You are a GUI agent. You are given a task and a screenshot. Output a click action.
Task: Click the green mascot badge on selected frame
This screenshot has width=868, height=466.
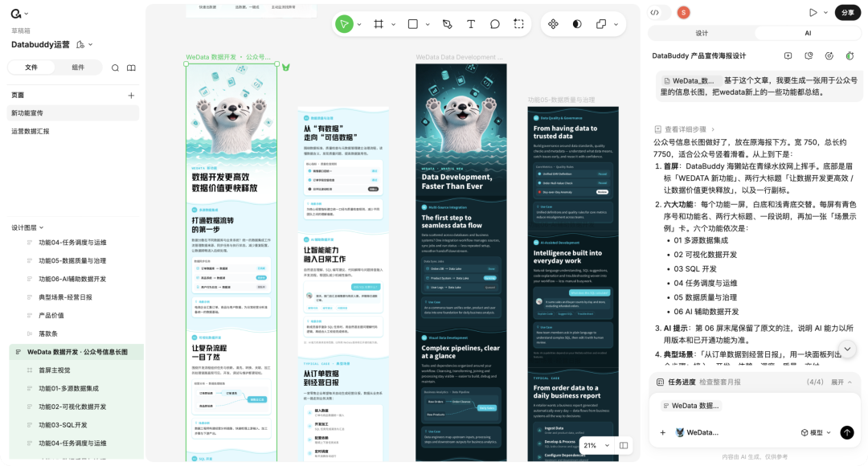[285, 67]
